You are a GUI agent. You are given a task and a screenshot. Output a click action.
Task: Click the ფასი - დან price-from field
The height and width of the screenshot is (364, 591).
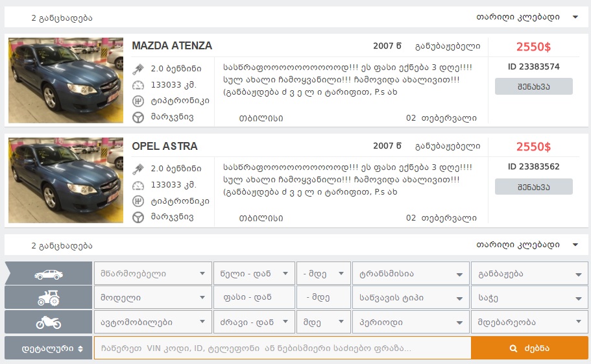254,298
